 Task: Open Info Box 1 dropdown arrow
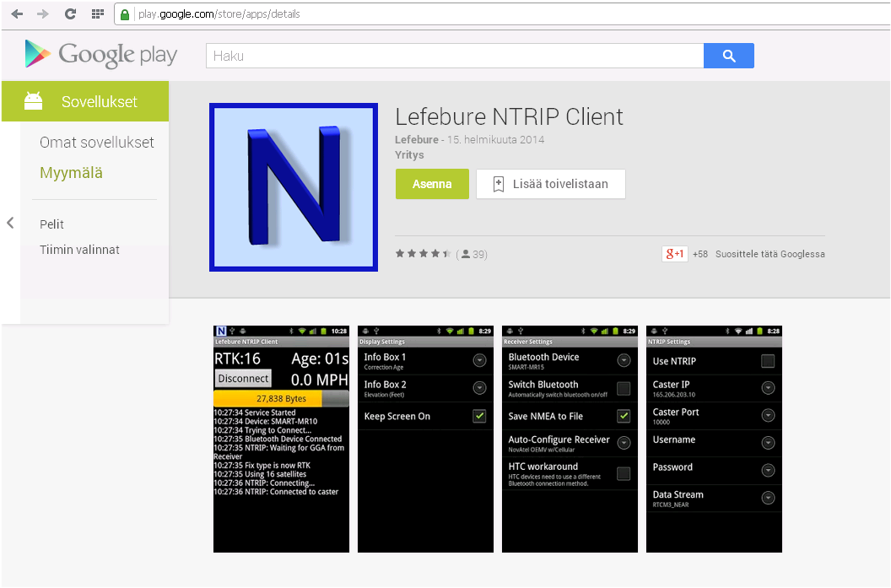(x=479, y=360)
